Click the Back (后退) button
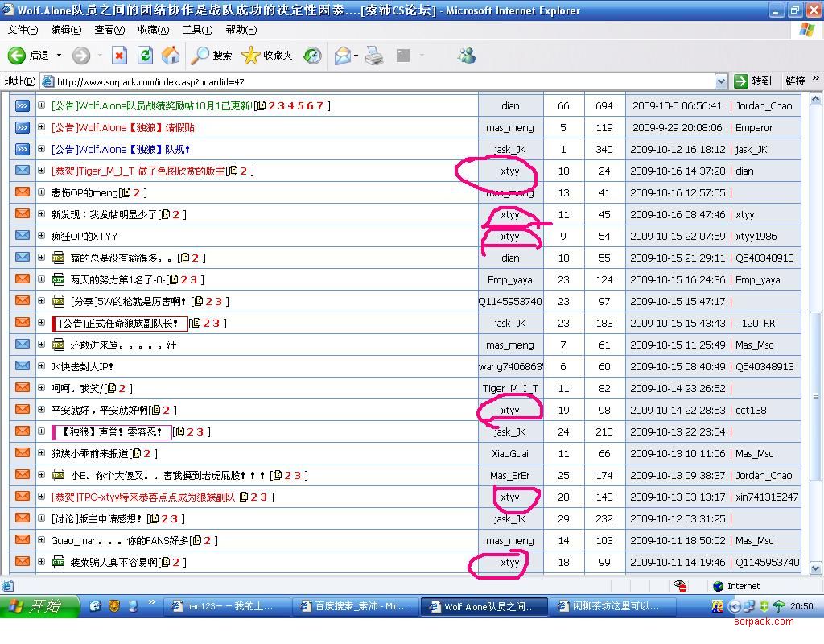 (28, 56)
